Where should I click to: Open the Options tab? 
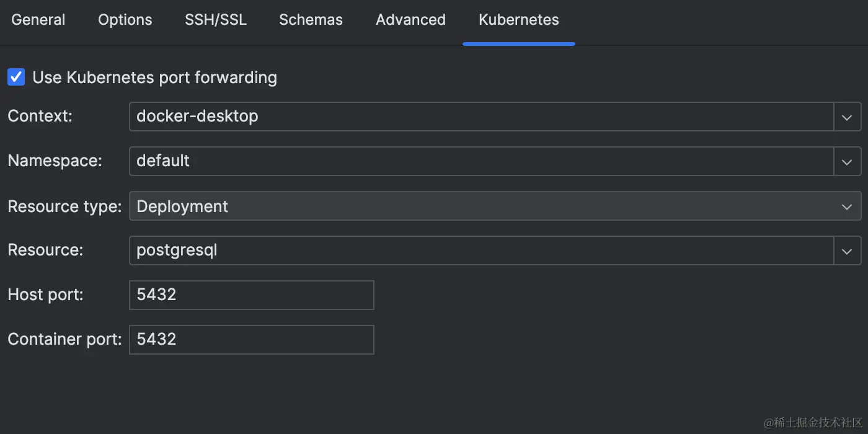[x=125, y=20]
